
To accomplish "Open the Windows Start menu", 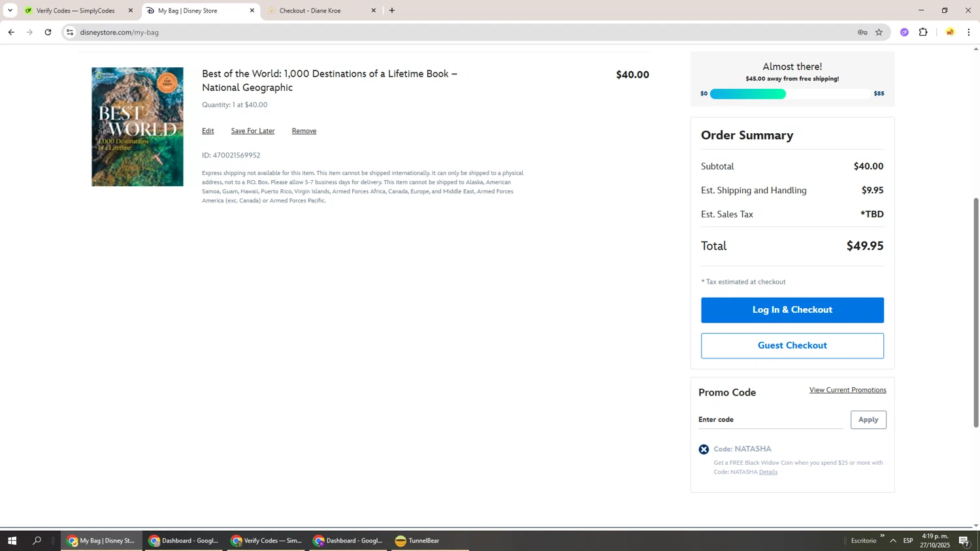I will [12, 541].
